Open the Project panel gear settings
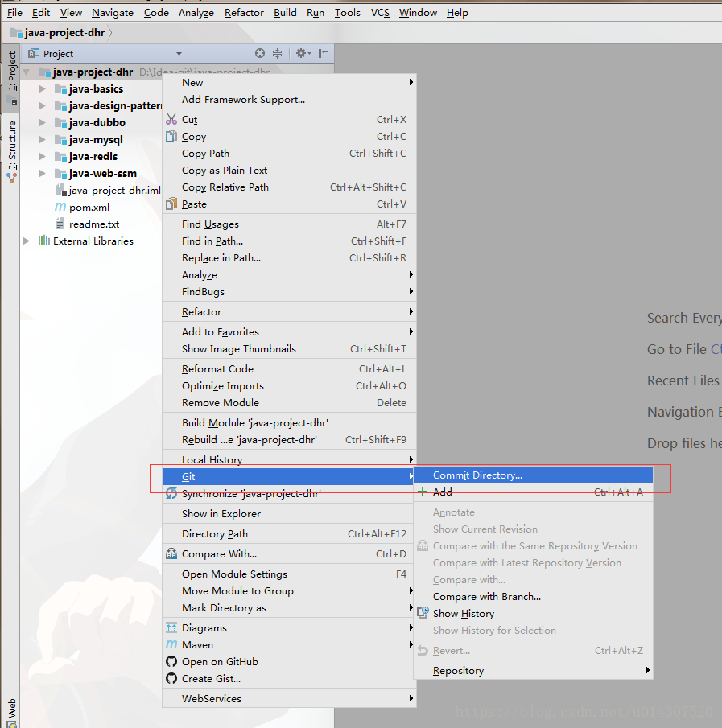722x728 pixels. click(x=303, y=53)
